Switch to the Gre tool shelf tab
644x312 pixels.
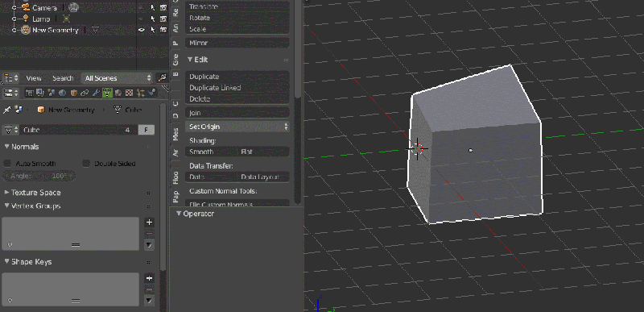[175, 60]
